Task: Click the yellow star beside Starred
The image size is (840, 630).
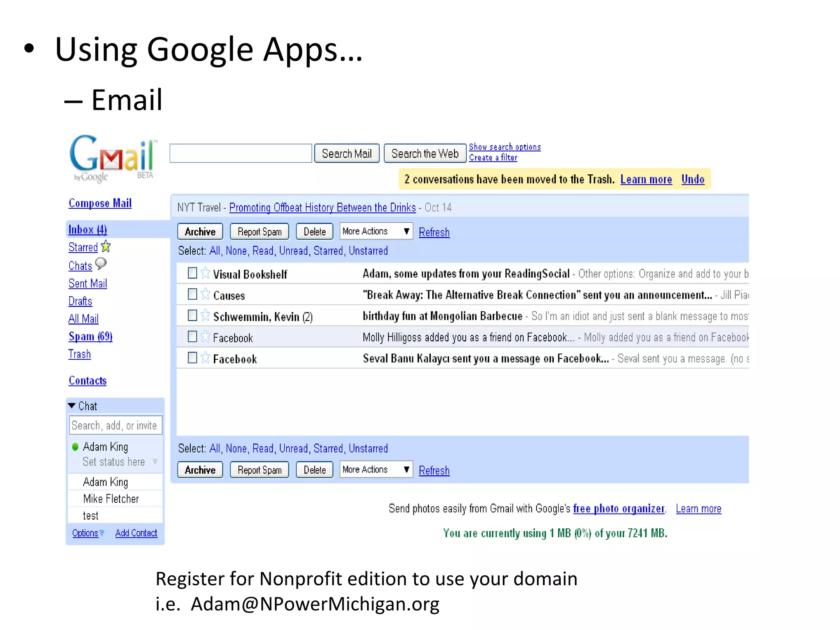Action: pos(106,247)
